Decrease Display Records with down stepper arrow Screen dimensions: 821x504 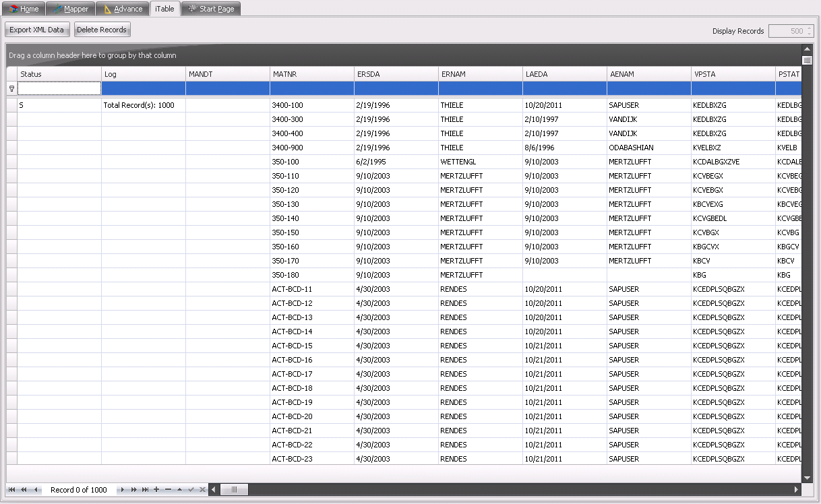coord(810,34)
